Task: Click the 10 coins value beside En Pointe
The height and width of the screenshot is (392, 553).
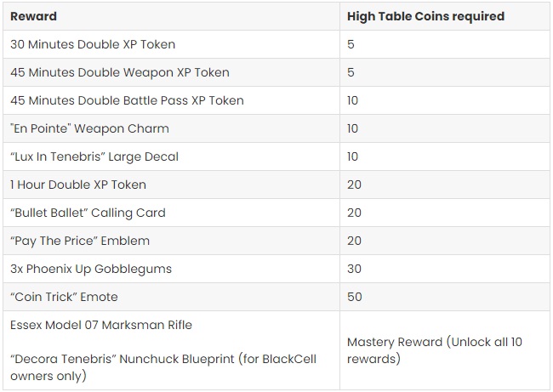Action: tap(353, 128)
